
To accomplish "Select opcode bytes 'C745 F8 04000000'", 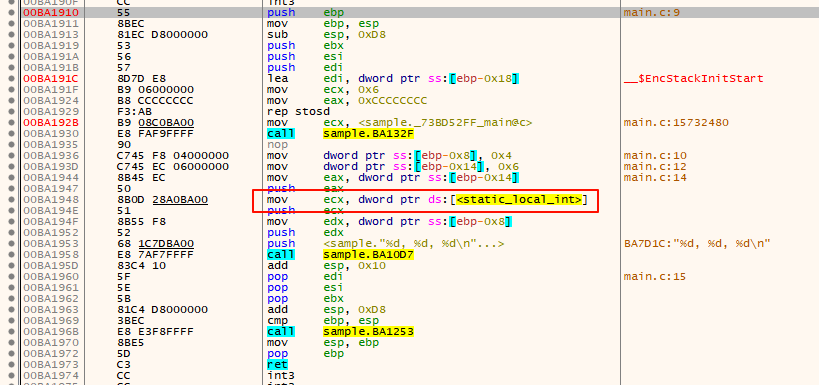I will click(173, 156).
